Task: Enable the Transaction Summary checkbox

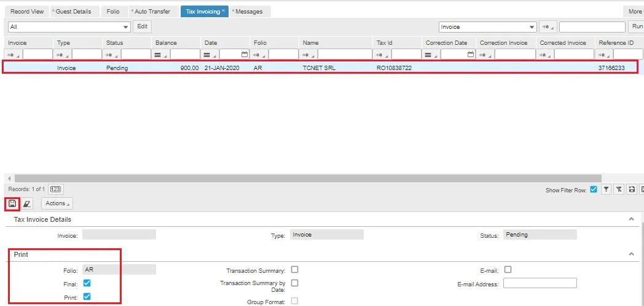Action: coord(294,270)
